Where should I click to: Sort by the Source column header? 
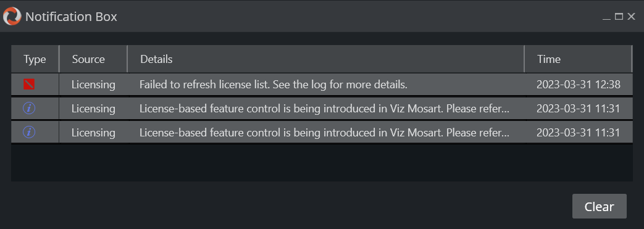click(93, 59)
